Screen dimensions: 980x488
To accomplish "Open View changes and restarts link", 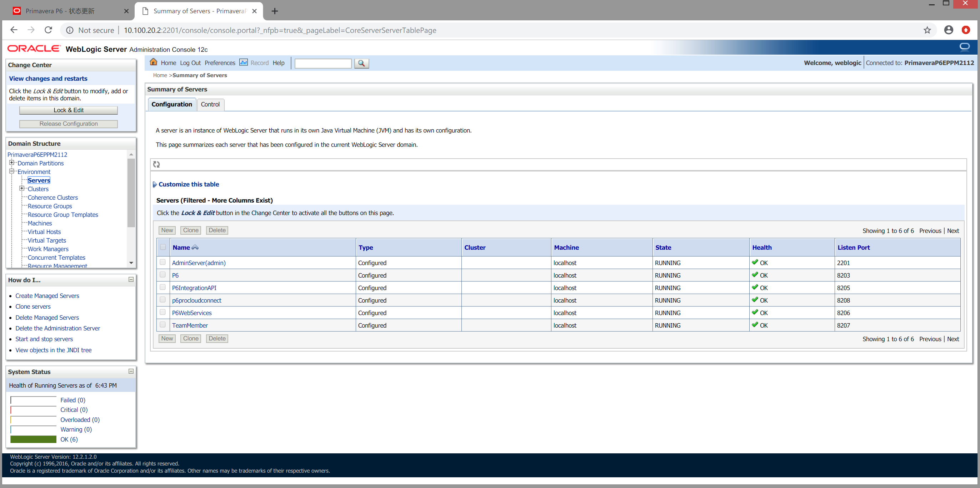I will [48, 78].
